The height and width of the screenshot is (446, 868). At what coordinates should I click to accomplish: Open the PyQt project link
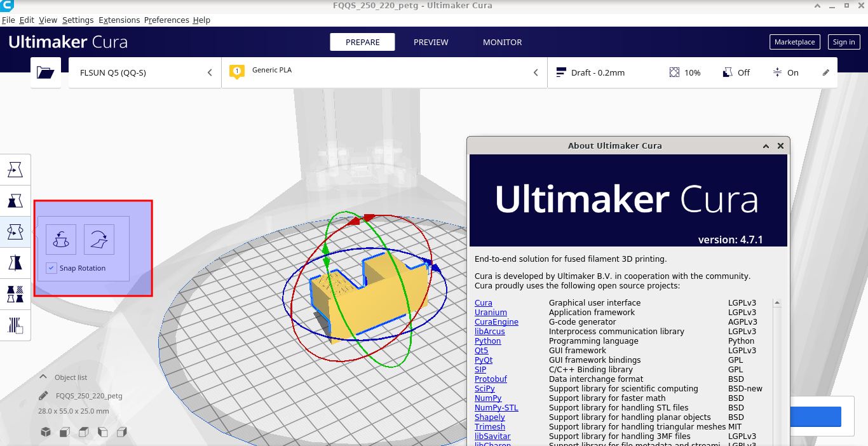[x=484, y=360]
